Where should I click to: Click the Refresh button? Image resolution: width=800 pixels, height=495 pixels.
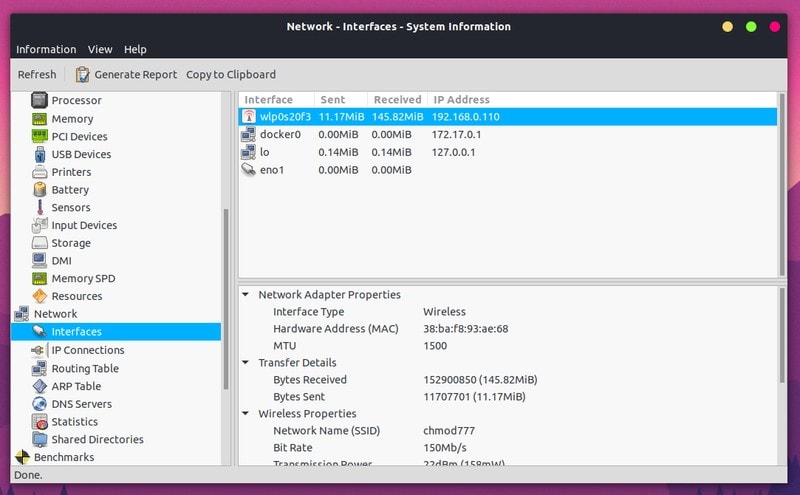click(37, 75)
